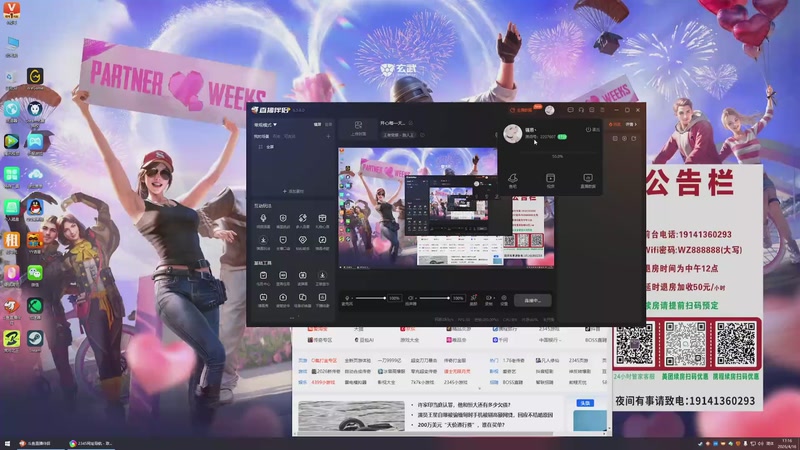This screenshot has width=800, height=450.
Task: Adjust the speaker volume slider
Action: (434, 298)
